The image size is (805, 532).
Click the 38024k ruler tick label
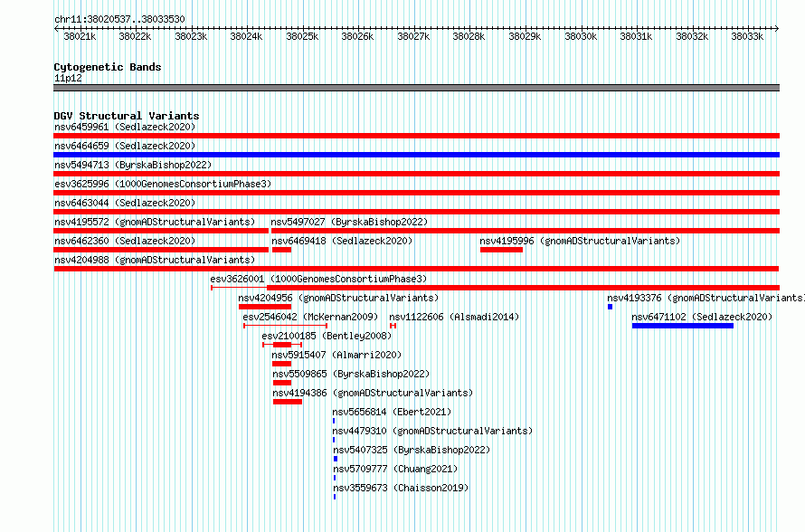tap(246, 36)
